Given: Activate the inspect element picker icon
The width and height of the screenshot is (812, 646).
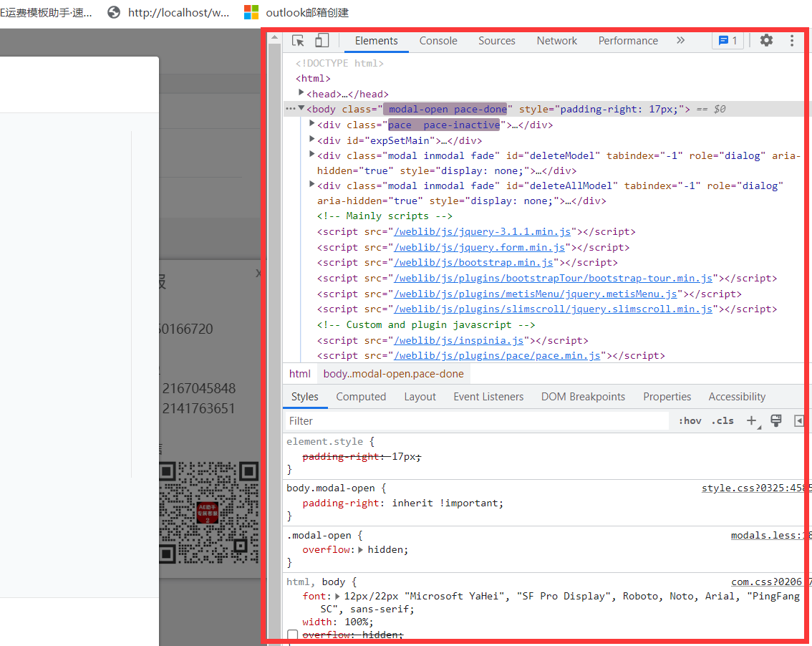Looking at the screenshot, I should click(299, 41).
